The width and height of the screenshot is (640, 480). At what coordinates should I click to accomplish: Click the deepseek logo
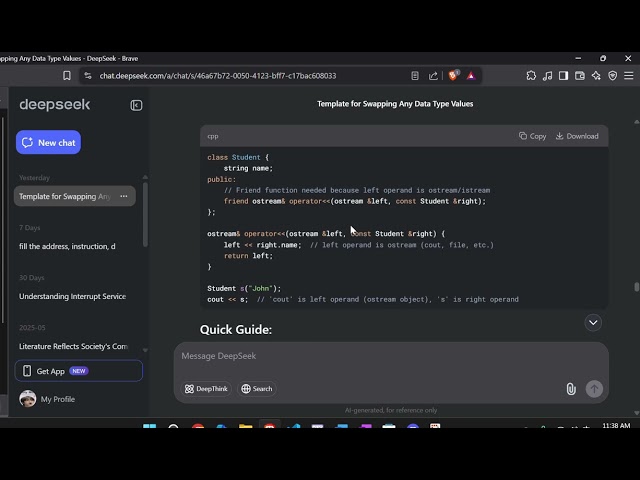[55, 105]
